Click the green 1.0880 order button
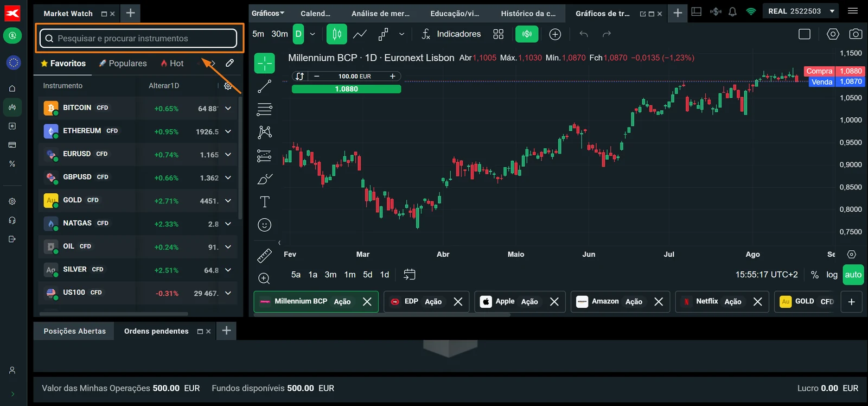 tap(347, 89)
